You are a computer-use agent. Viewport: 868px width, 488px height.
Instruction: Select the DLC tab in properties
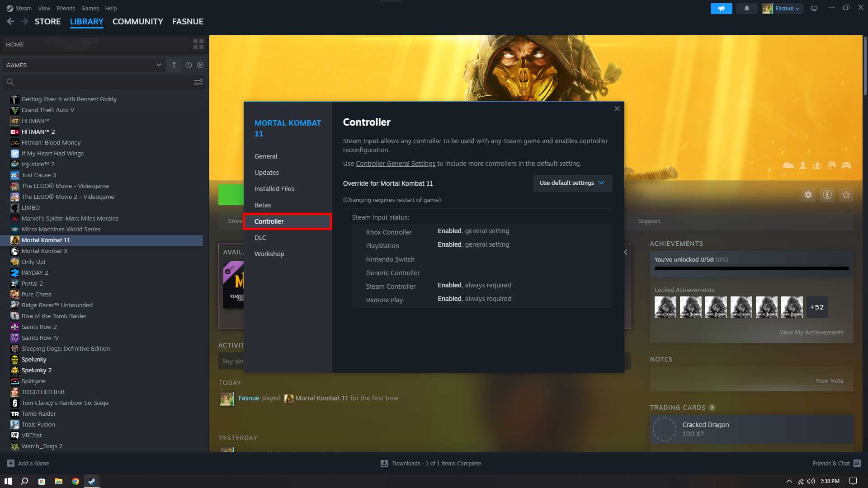click(x=260, y=238)
